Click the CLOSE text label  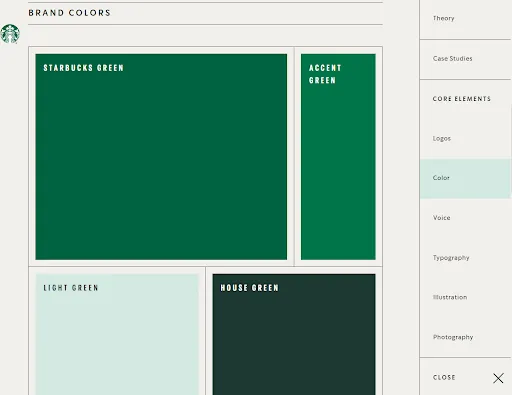click(x=444, y=377)
